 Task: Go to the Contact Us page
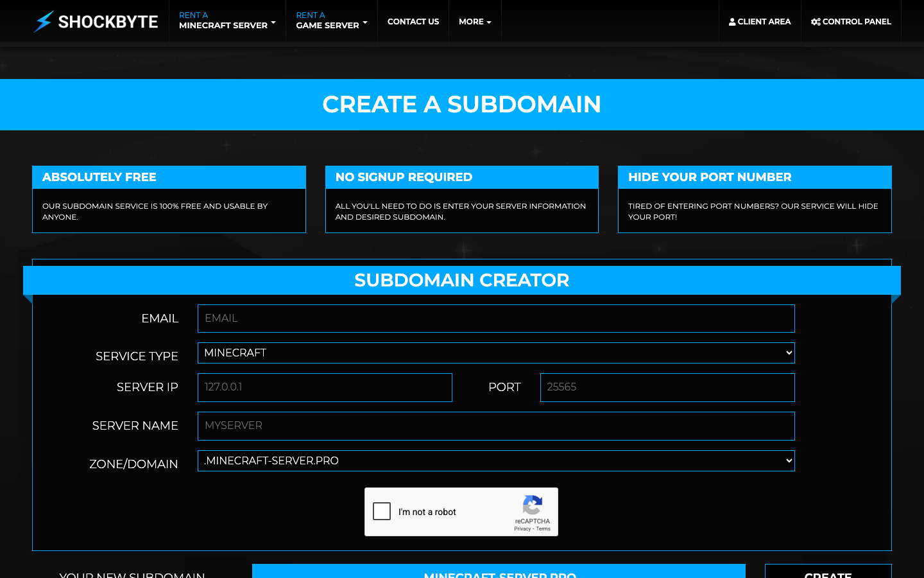coord(413,22)
